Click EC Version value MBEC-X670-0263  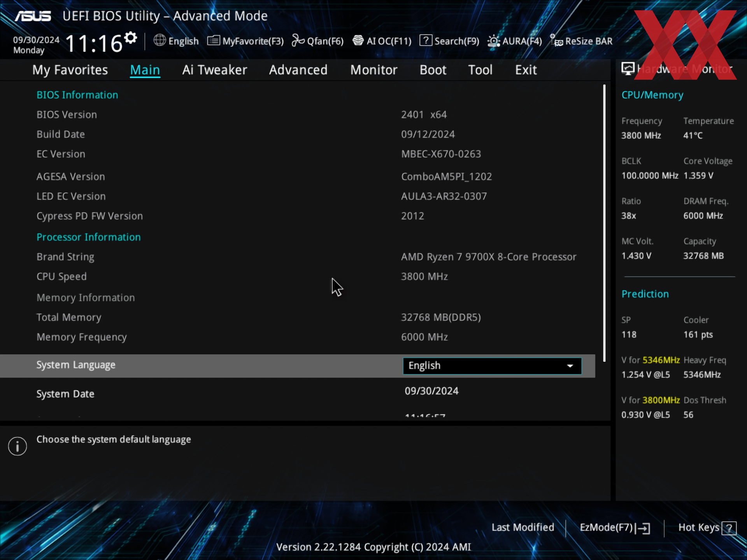441,154
